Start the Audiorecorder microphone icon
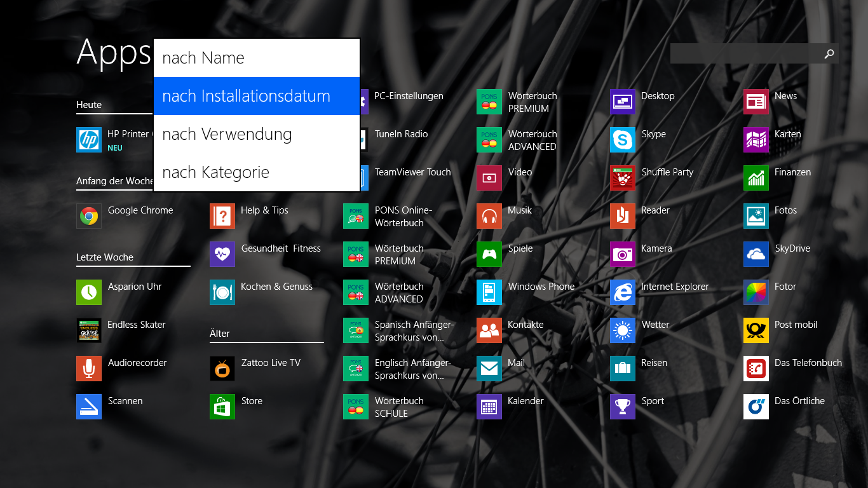 [89, 369]
